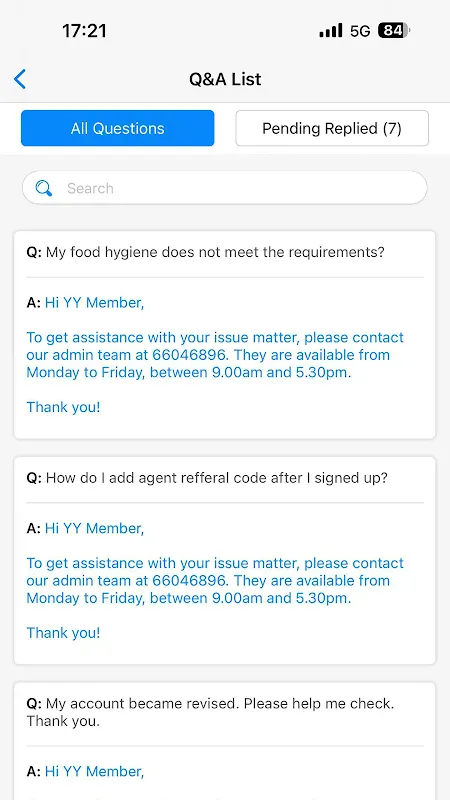The height and width of the screenshot is (800, 450).
Task: Tap the battery level indicator
Action: [394, 31]
